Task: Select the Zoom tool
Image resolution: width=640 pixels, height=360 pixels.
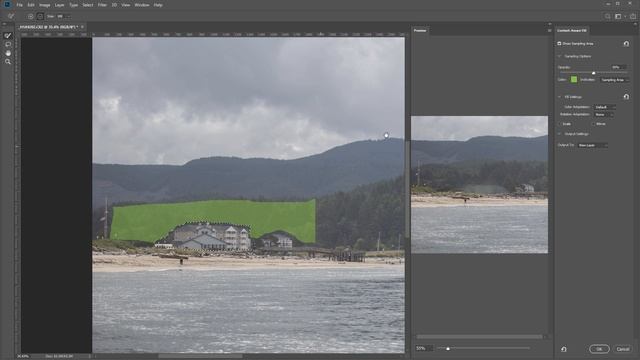Action: [x=8, y=62]
